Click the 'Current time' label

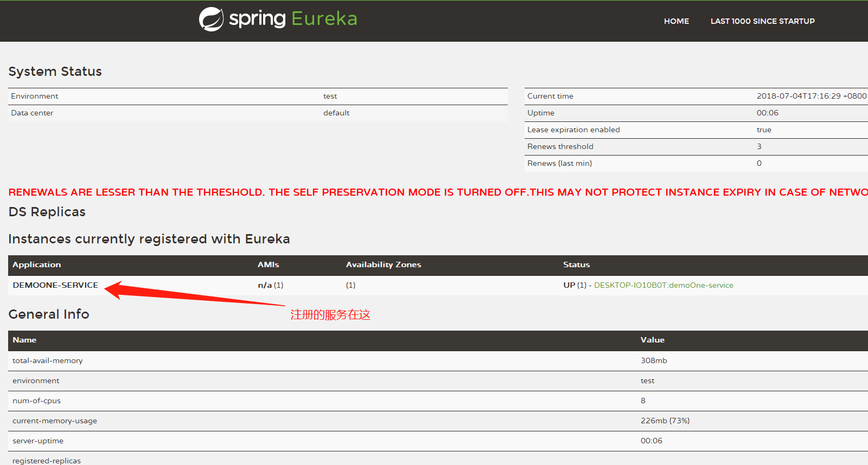click(x=550, y=96)
